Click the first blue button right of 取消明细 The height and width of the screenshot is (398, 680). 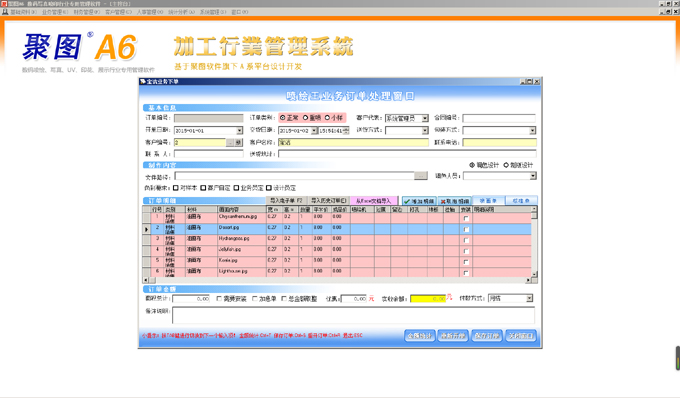coord(488,201)
